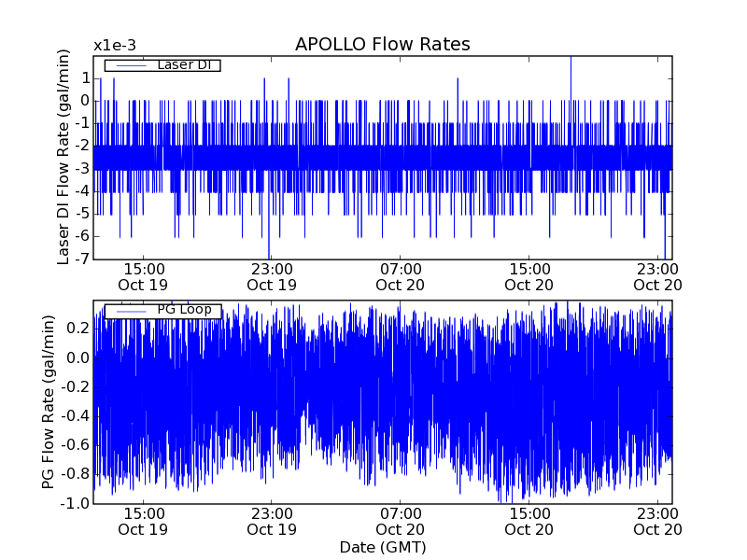Select the PG Flow Rate y-axis label
This screenshot has width=747, height=560.
pos(49,401)
